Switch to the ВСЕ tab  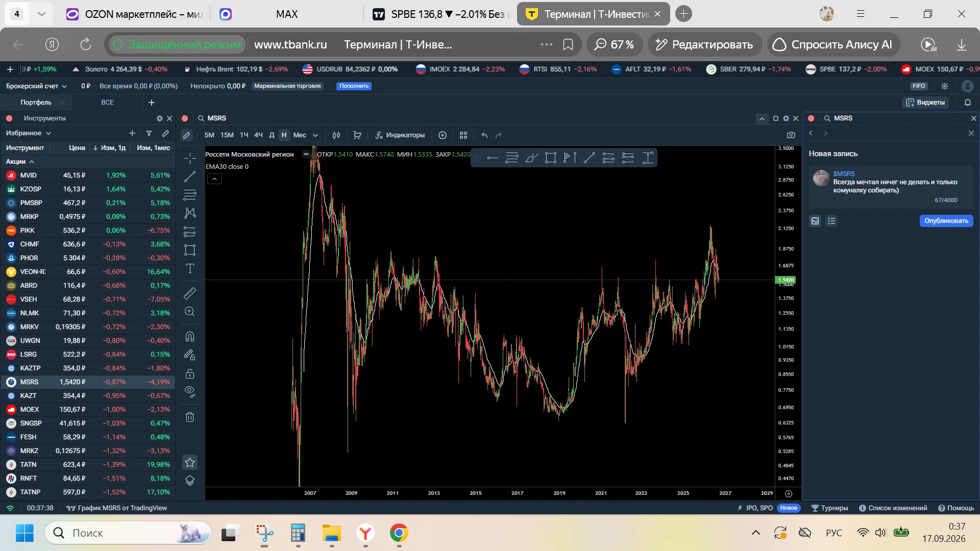(107, 103)
